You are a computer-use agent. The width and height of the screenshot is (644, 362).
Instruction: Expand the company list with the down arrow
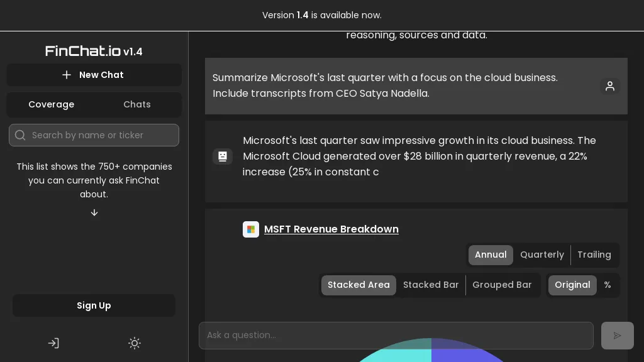tap(94, 212)
